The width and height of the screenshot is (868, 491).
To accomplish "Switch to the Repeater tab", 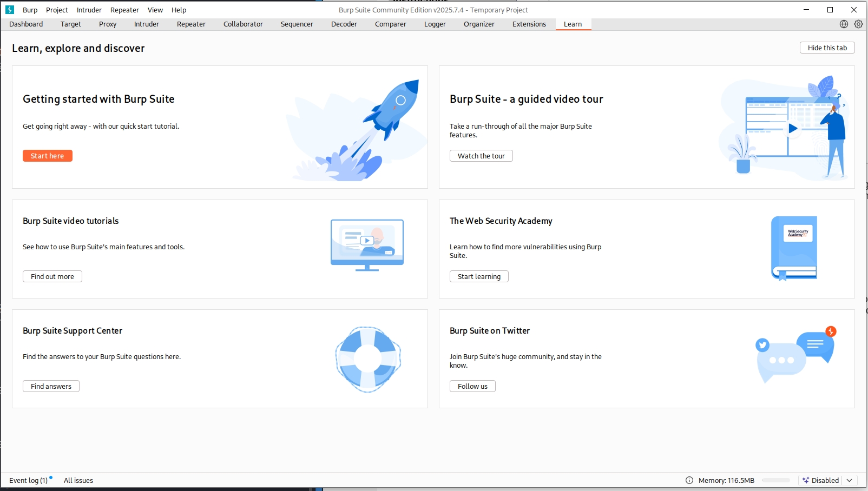I will pos(191,24).
